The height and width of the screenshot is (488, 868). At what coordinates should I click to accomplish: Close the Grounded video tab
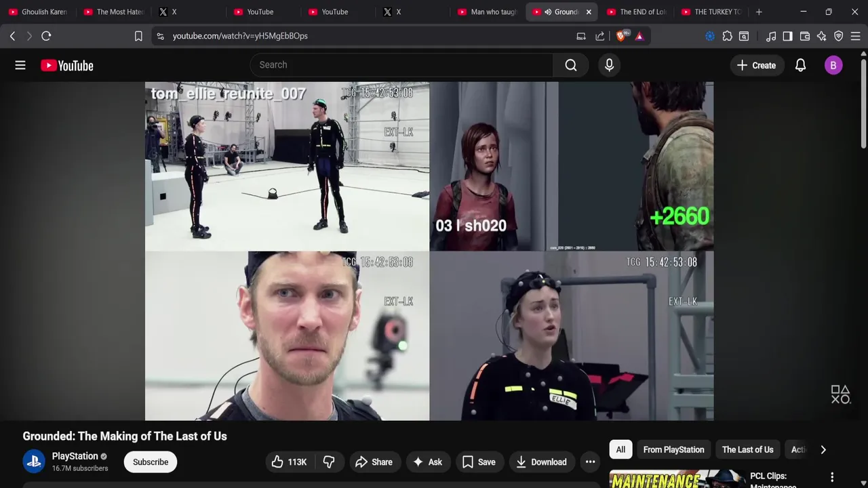click(x=589, y=12)
